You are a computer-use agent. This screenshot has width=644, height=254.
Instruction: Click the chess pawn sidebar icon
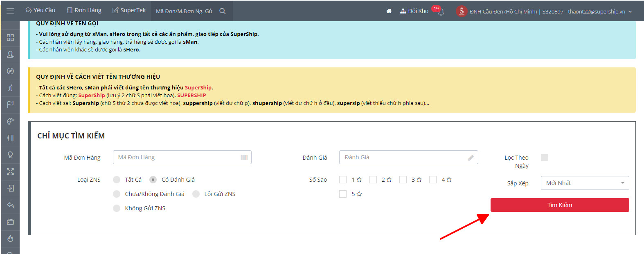(x=10, y=88)
